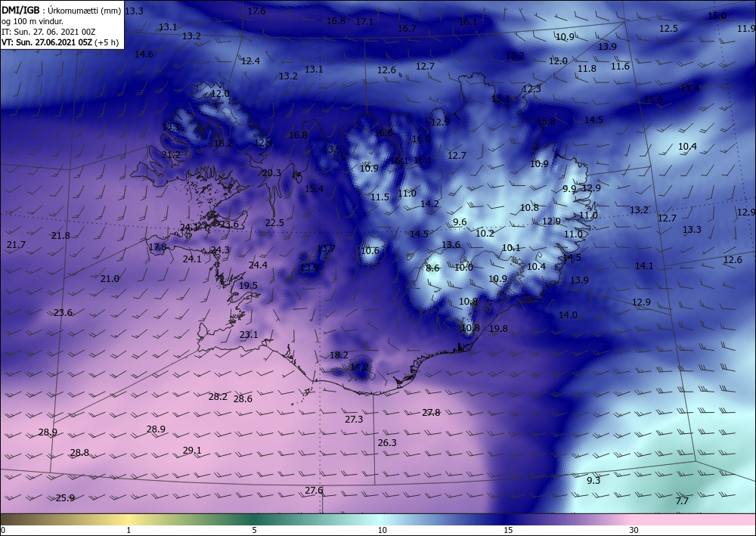Click the color scale label 0
Viewport: 756px width, 536px height.
point(3,530)
